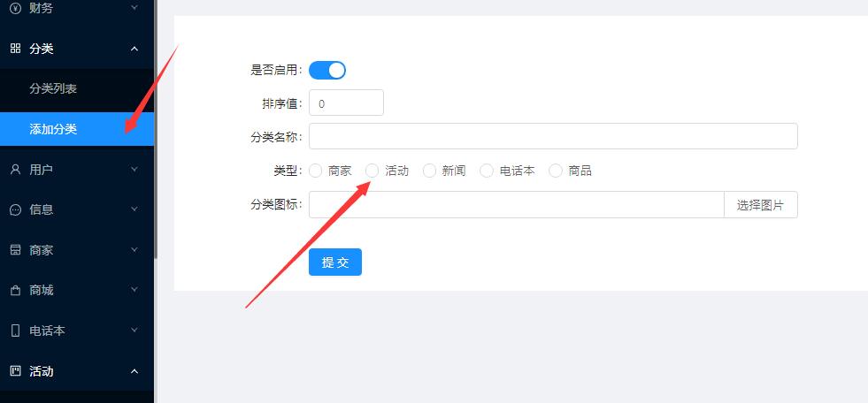868x403 pixels.
Task: Click the 信息 chat bubble icon
Action: 16,209
